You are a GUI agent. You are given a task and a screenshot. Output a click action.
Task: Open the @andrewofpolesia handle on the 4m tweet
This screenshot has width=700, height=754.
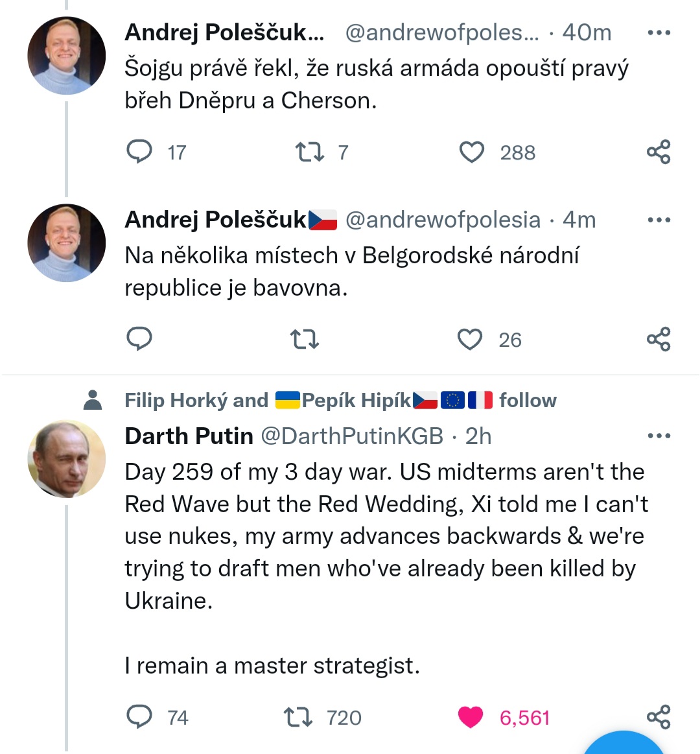pos(443,220)
